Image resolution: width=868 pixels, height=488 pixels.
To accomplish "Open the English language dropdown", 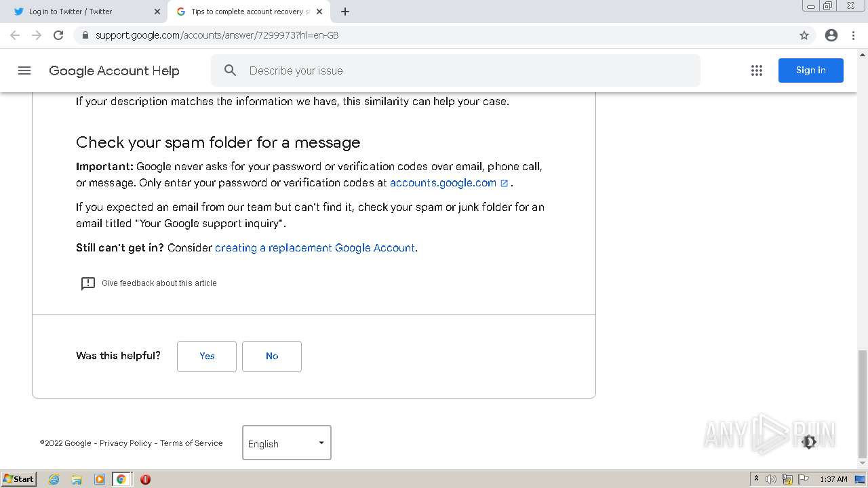I will coord(287,443).
